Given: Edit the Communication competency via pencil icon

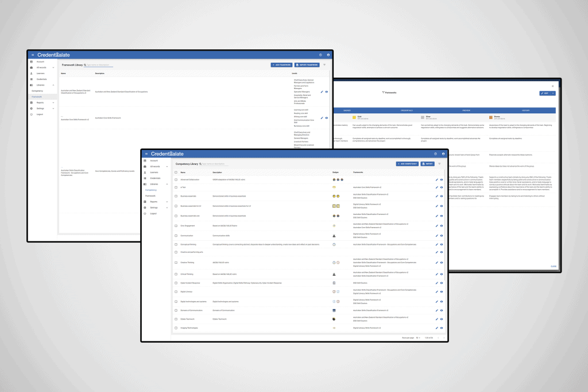Looking at the screenshot, I should tap(436, 236).
